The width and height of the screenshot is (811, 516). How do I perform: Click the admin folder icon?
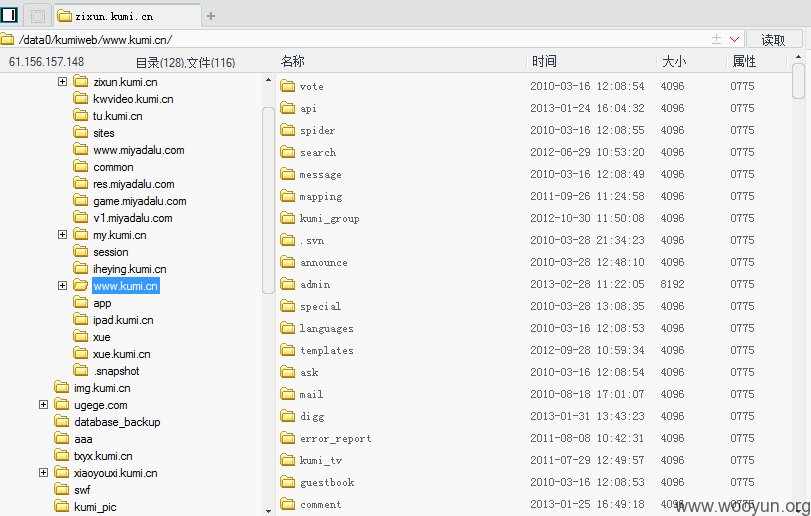(x=288, y=284)
